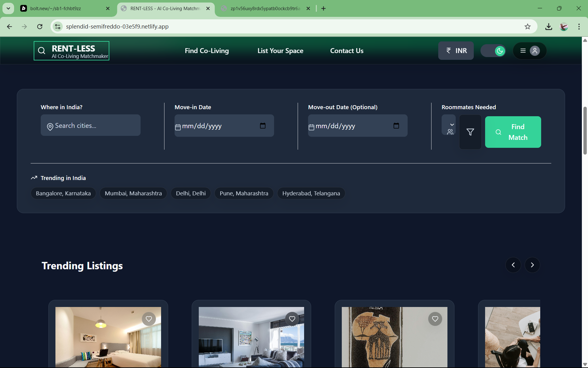The image size is (588, 368).
Task: Click the filter funnel icon
Action: (x=470, y=132)
